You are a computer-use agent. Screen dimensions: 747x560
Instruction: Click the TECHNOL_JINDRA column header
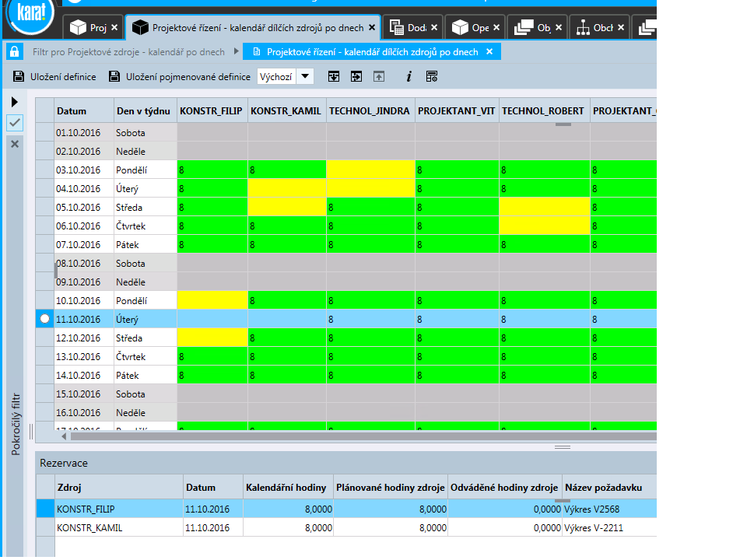pyautogui.click(x=370, y=110)
